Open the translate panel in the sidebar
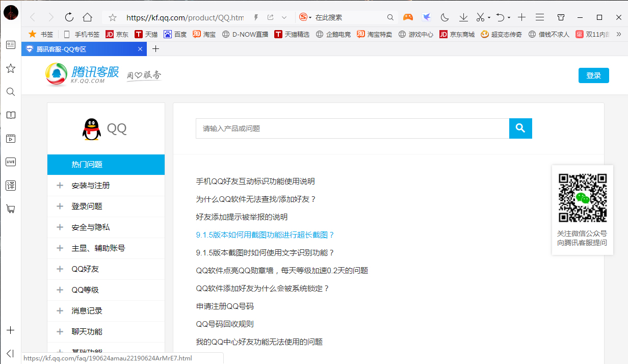The width and height of the screenshot is (628, 364). [x=11, y=185]
